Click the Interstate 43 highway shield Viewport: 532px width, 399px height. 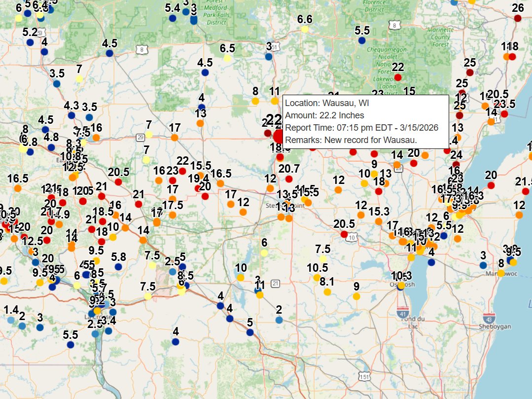[489, 318]
